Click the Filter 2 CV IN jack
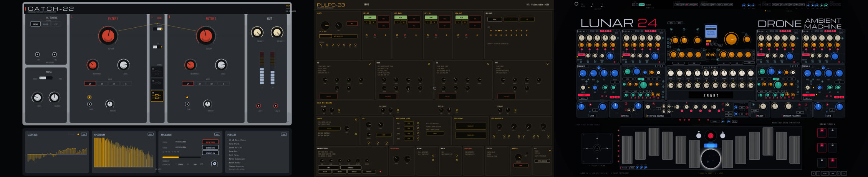Viewport: 868px width, 177px height. pyautogui.click(x=187, y=104)
